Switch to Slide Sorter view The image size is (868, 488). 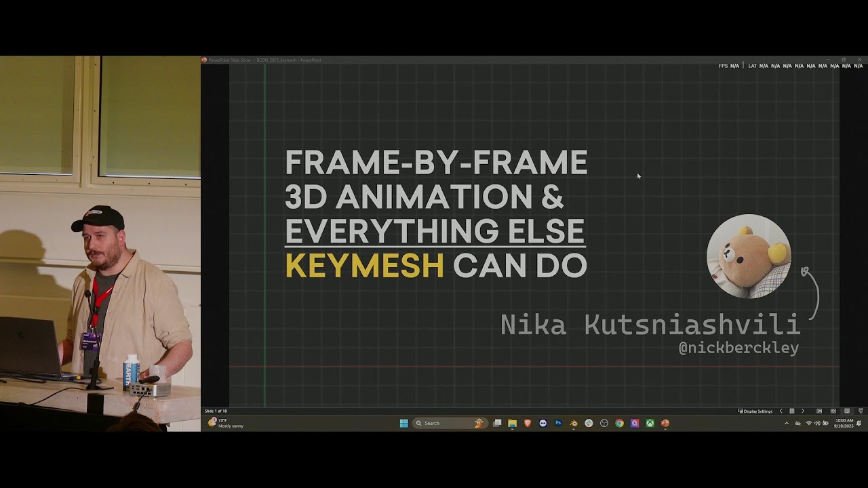(x=833, y=411)
